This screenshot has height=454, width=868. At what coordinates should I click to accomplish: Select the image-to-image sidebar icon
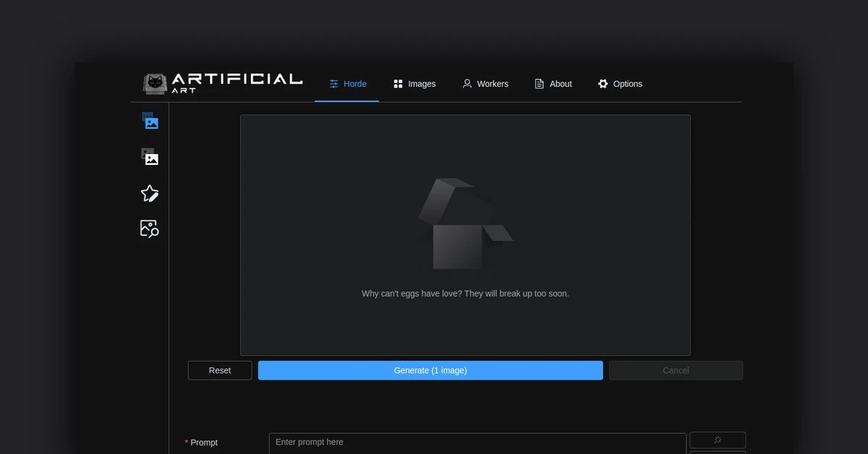(150, 157)
